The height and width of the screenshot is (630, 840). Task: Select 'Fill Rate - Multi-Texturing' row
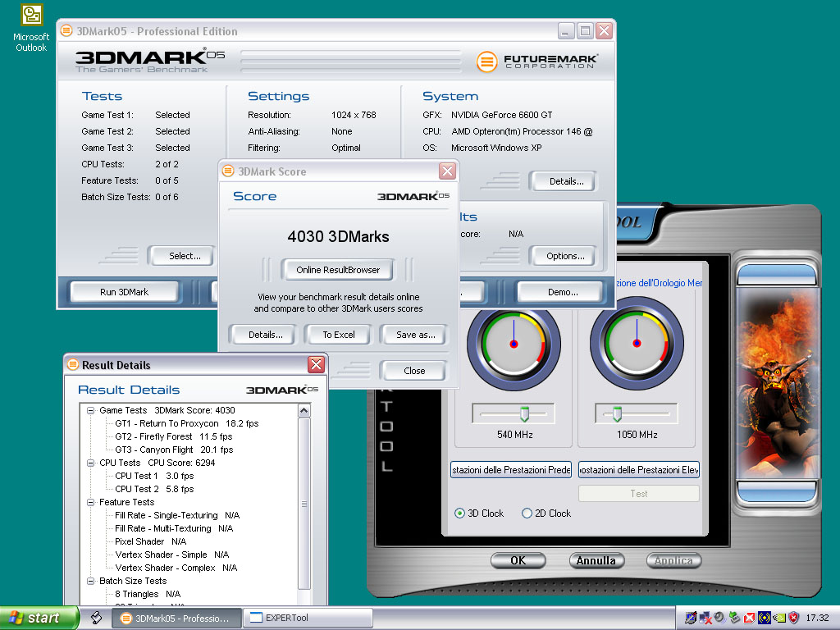coord(174,528)
